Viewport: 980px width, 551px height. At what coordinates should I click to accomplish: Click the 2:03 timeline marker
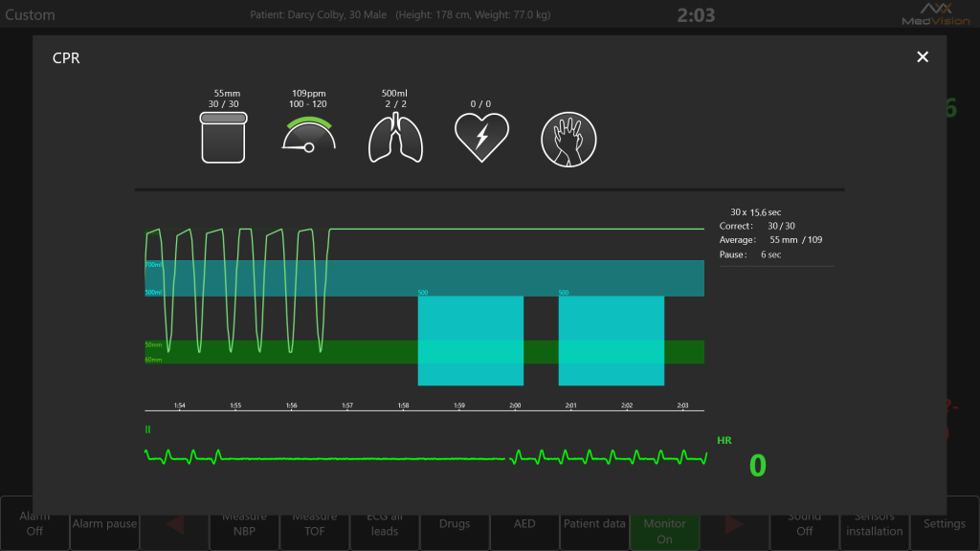click(682, 406)
